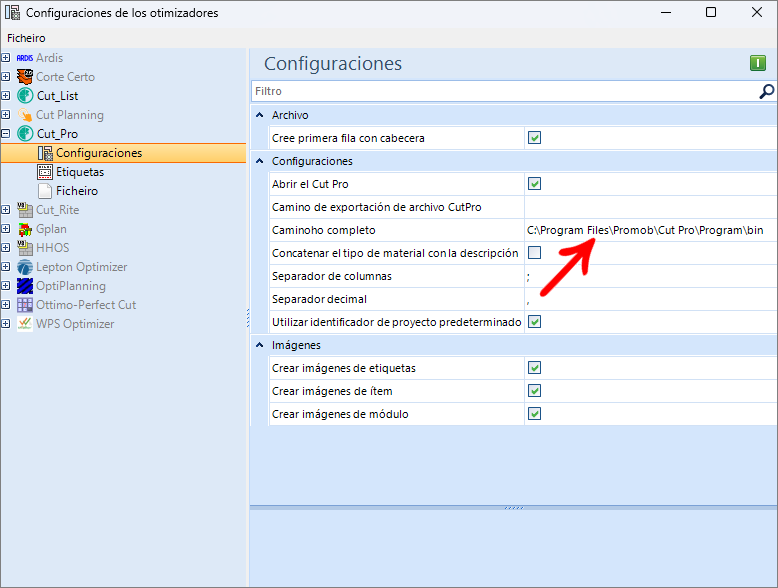Select Configuraciones under Cut_Pro
This screenshot has height=588, width=778.
coord(99,153)
